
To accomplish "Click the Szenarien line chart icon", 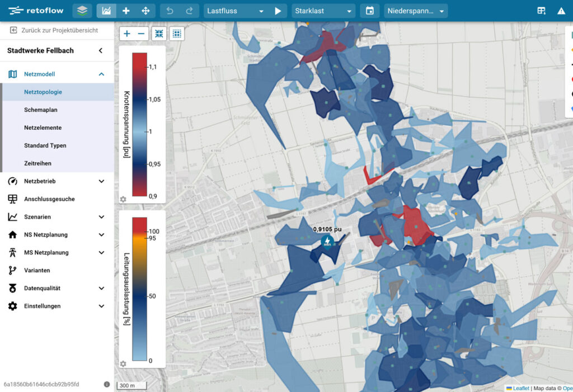I will (12, 217).
